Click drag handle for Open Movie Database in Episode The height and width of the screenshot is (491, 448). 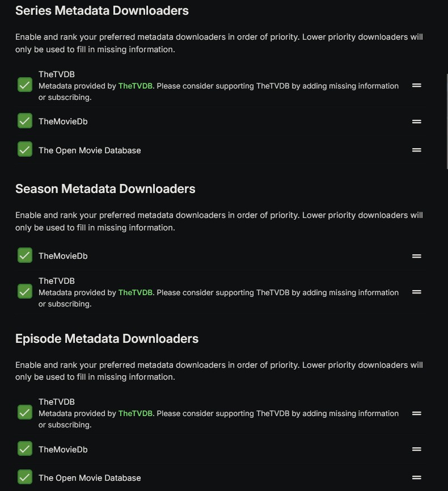(x=417, y=478)
